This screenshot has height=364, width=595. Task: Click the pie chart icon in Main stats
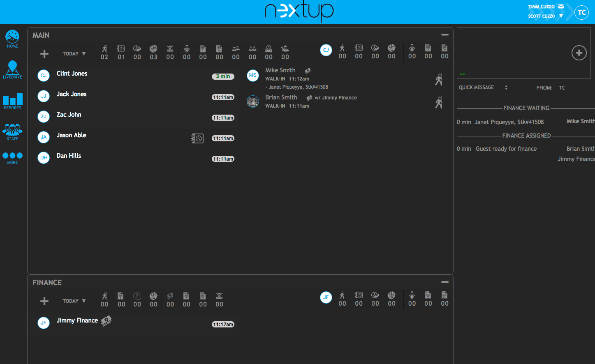153,48
